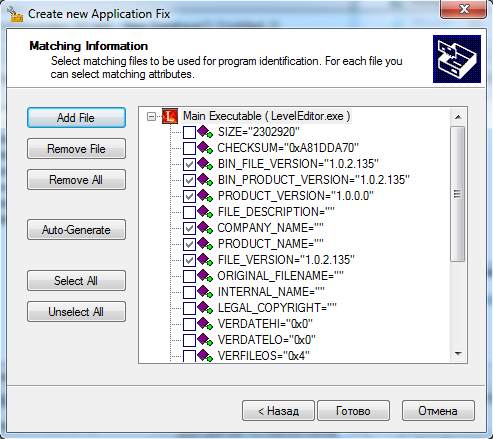This screenshot has width=493, height=439.
Task: Select the ORIGINAL_FILENAME="" text
Action: (x=280, y=276)
